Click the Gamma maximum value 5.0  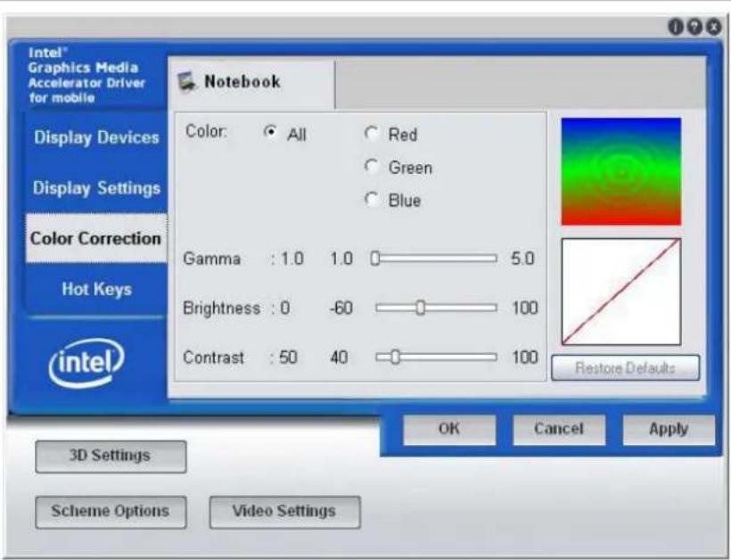522,259
